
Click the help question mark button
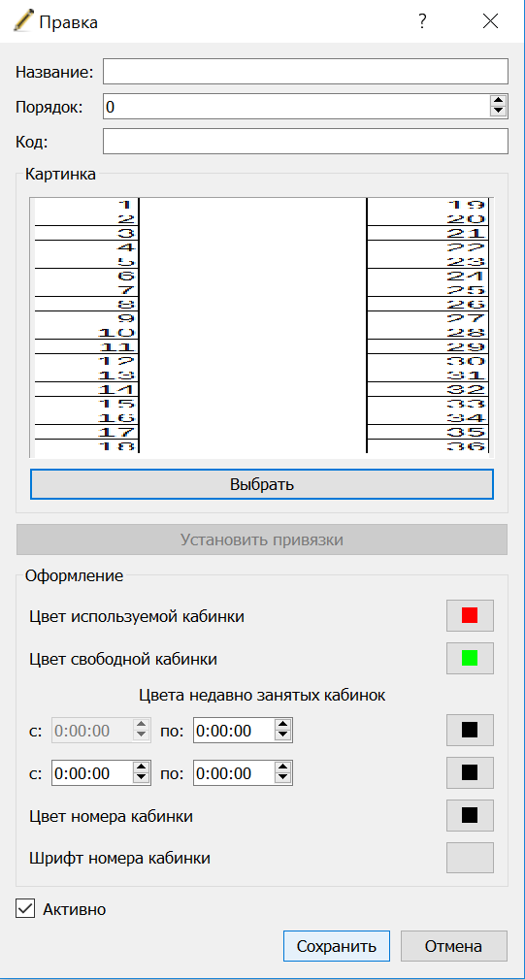coord(422,22)
